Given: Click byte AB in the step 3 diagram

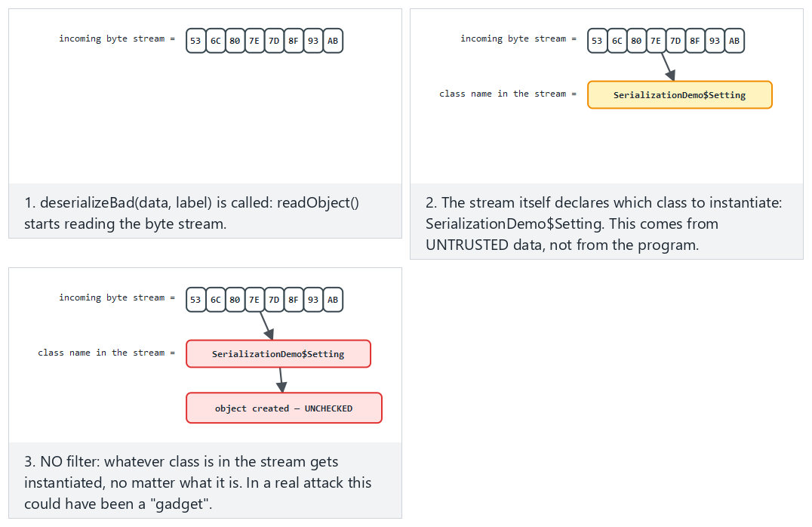Looking at the screenshot, I should (333, 300).
